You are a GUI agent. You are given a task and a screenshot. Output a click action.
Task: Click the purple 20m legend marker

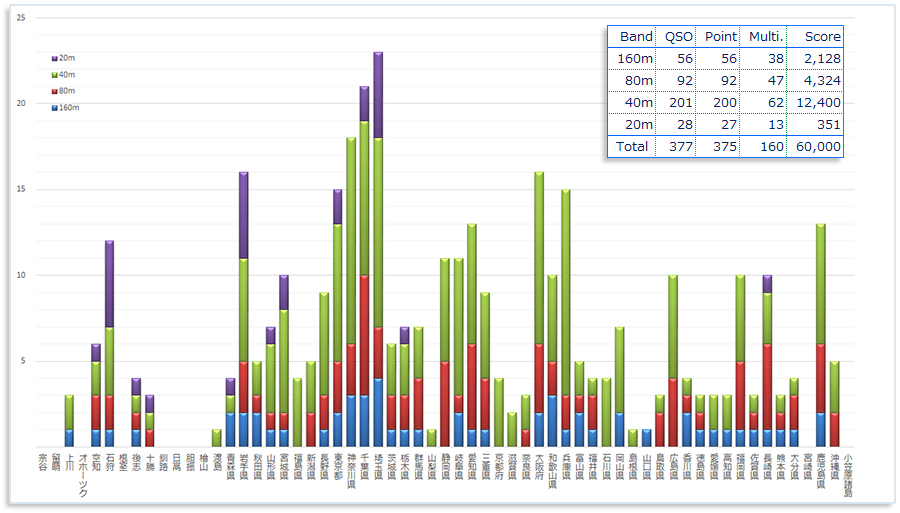(54, 59)
